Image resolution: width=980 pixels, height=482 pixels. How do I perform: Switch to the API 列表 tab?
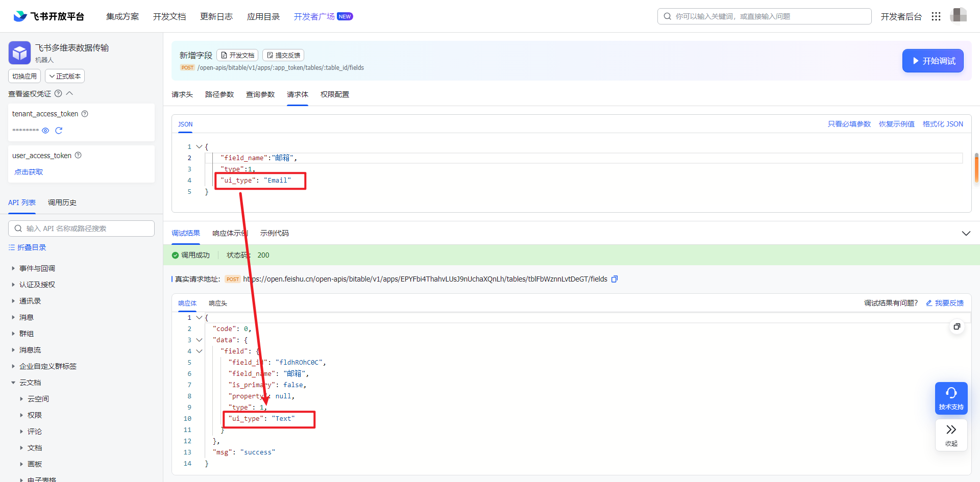[22, 202]
